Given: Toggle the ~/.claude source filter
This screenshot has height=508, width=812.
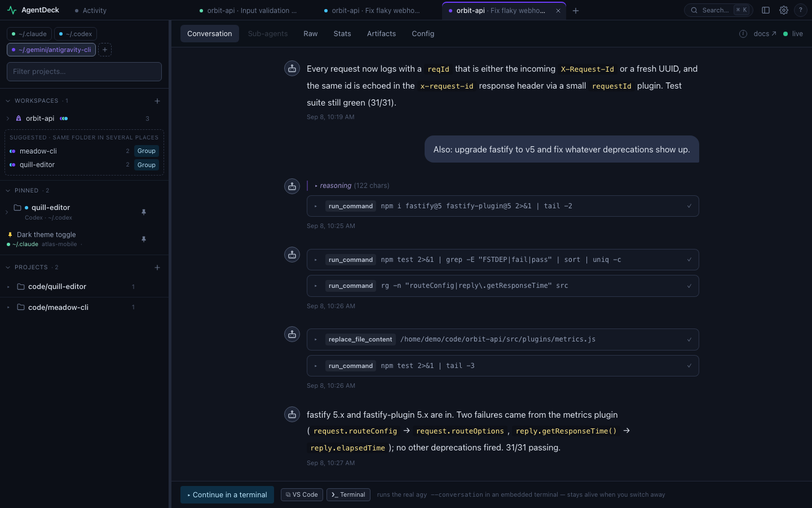Looking at the screenshot, I should point(29,34).
